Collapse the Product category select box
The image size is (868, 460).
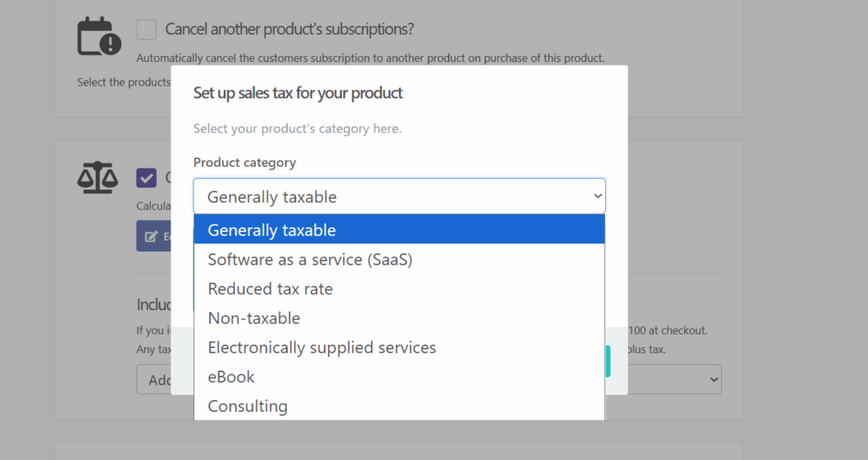pyautogui.click(x=399, y=197)
